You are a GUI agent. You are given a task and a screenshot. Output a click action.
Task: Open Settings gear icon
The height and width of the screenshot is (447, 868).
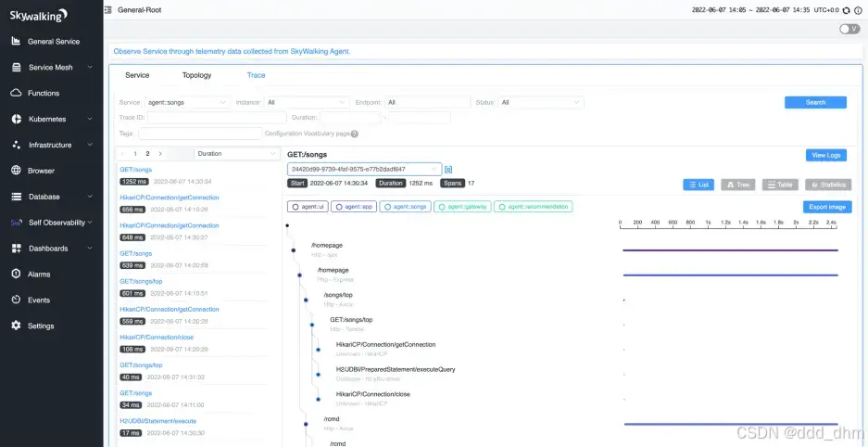(17, 326)
